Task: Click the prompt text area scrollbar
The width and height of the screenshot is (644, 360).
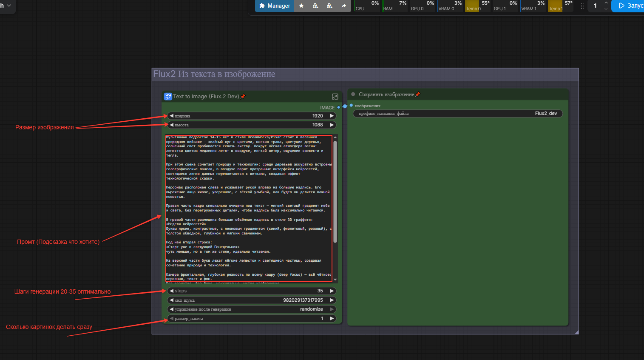Action: [x=335, y=191]
